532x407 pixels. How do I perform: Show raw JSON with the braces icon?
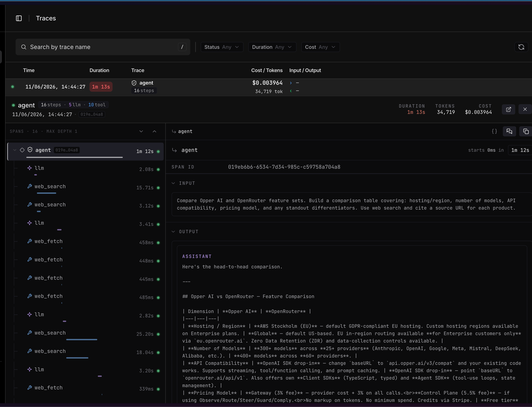tap(494, 131)
